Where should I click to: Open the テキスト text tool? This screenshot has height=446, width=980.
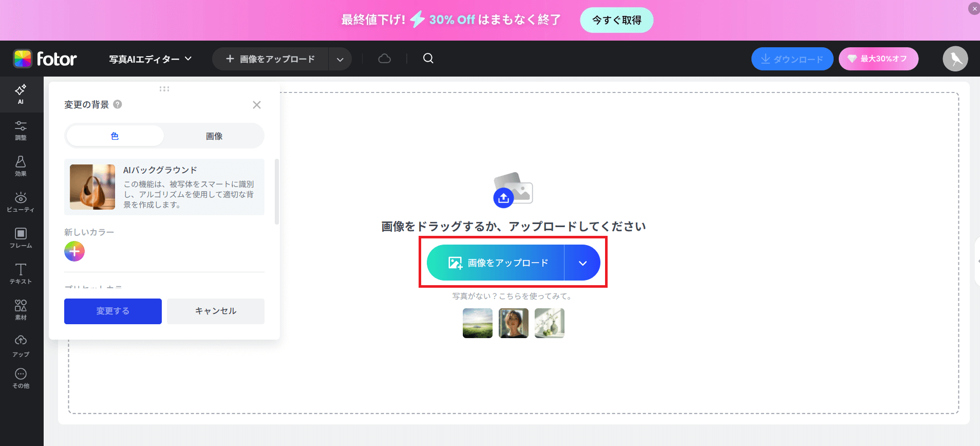(21, 274)
